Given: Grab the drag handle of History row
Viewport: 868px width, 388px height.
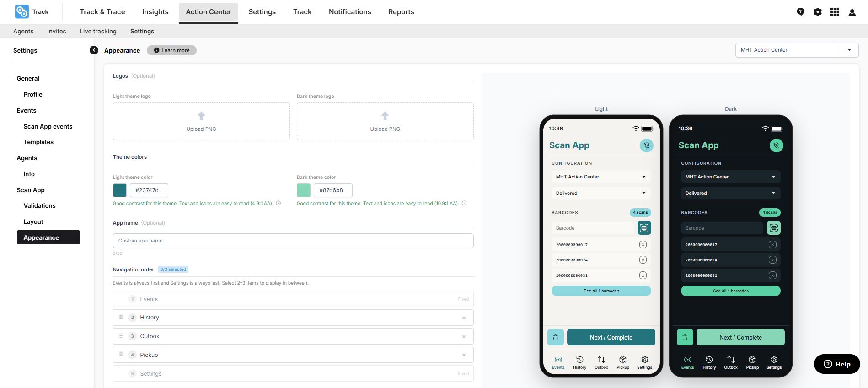Looking at the screenshot, I should pos(121,317).
